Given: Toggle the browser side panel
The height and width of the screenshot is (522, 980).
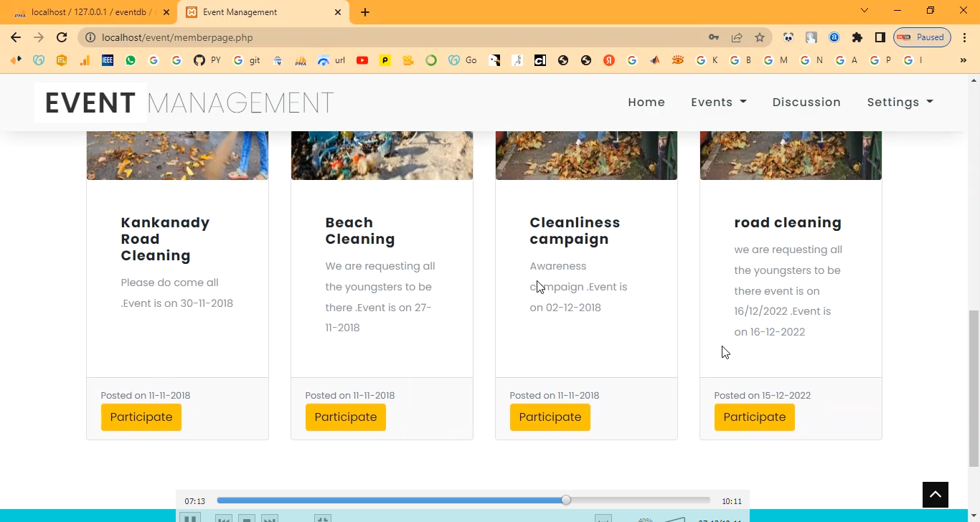Looking at the screenshot, I should 880,37.
